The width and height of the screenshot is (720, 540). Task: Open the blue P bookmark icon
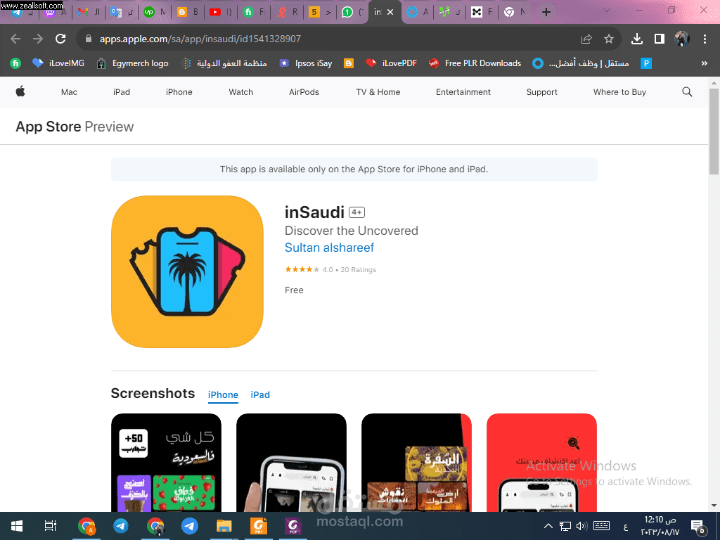646,63
